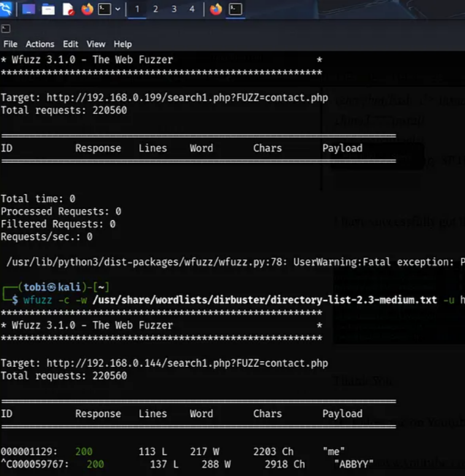This screenshot has width=465, height=476.
Task: Switch to workspace 2
Action: click(x=155, y=9)
